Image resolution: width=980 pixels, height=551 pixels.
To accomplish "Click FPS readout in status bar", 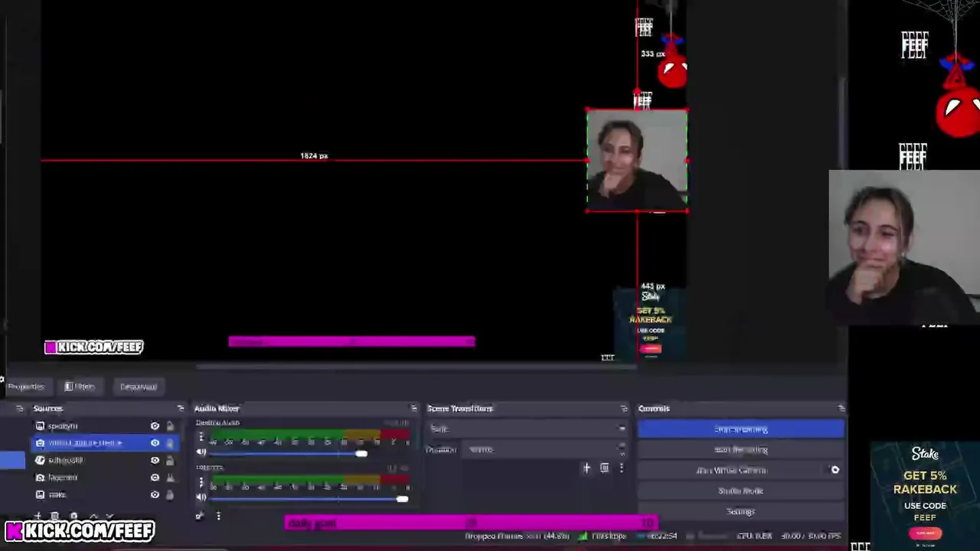I will 811,536.
